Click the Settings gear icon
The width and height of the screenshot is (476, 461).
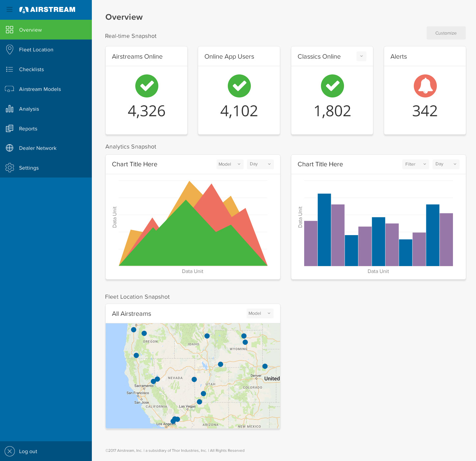[10, 168]
